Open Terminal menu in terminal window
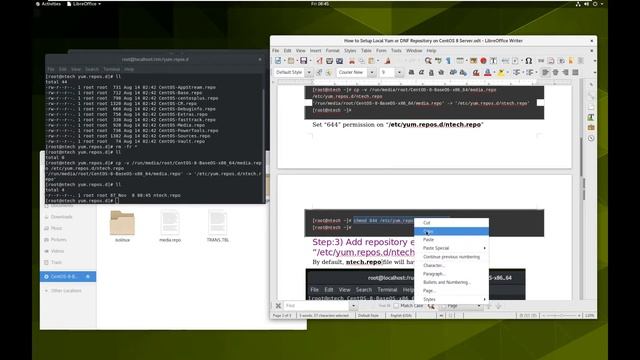This screenshot has height=360, width=640. click(111, 69)
